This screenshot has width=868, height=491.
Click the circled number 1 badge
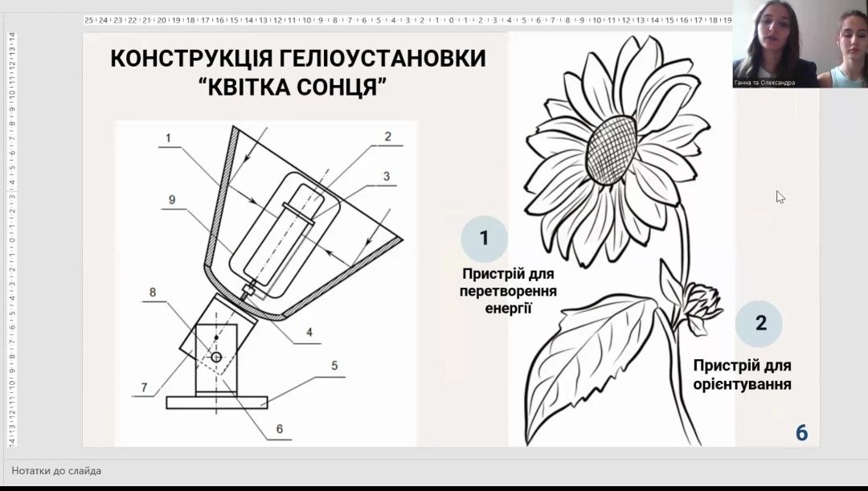(484, 239)
